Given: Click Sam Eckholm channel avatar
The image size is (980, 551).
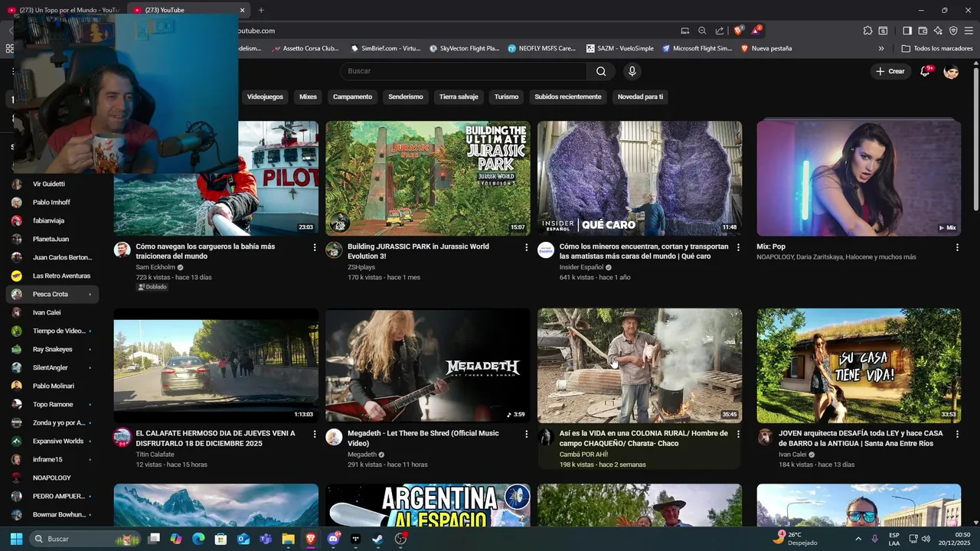Looking at the screenshot, I should pyautogui.click(x=122, y=250).
